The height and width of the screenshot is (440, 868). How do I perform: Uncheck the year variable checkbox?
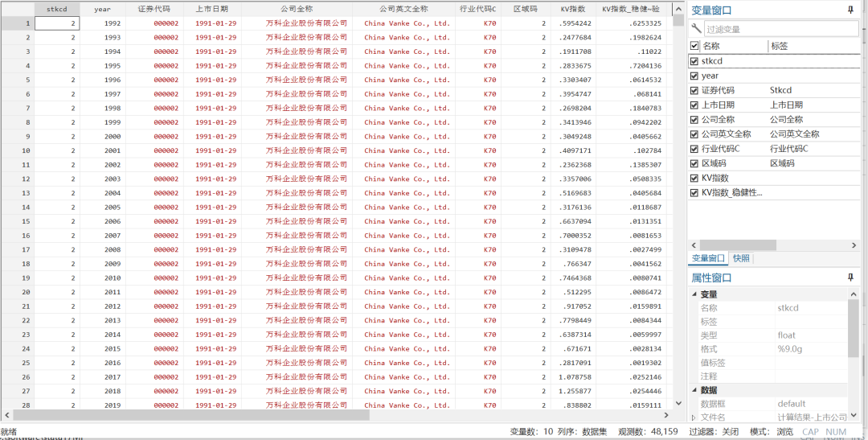pyautogui.click(x=694, y=76)
